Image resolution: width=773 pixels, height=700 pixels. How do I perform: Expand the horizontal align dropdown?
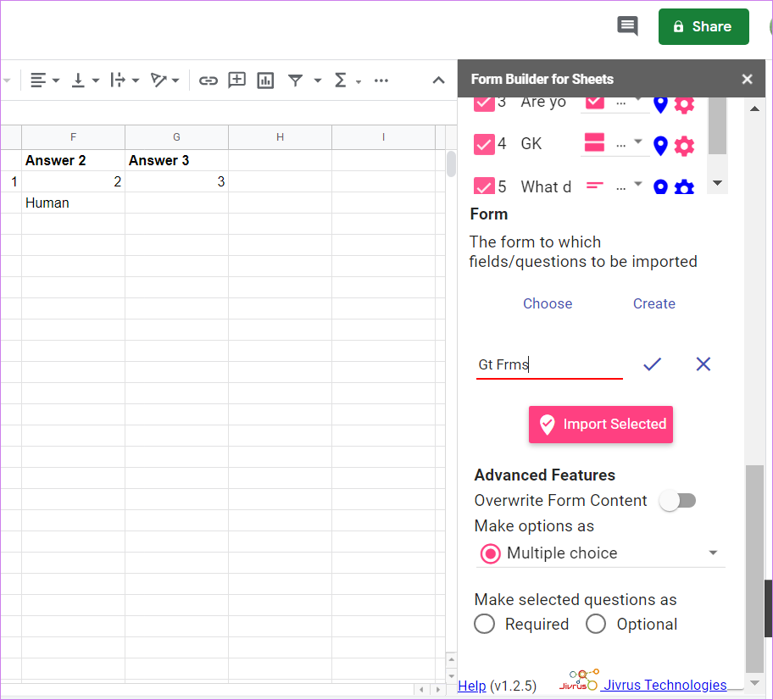click(x=56, y=81)
